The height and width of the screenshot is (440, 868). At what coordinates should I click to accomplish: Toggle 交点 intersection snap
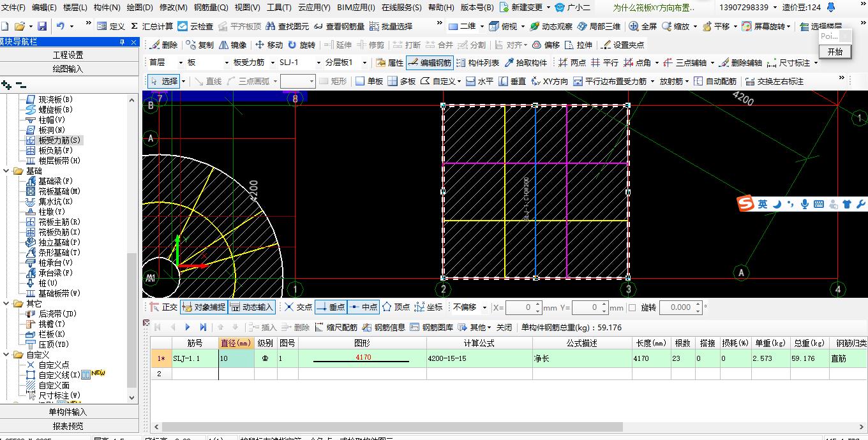(299, 307)
